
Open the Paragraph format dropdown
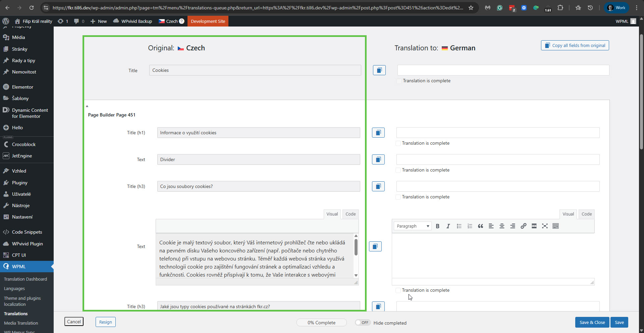click(x=413, y=226)
